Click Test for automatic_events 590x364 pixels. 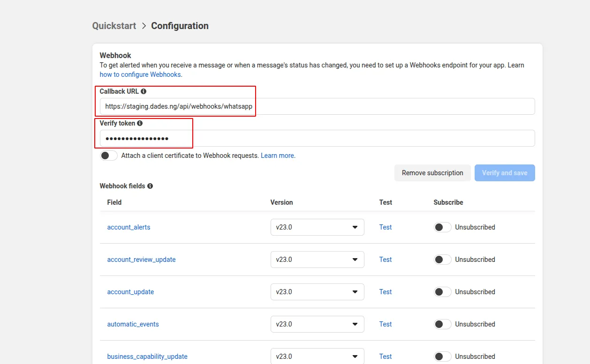pyautogui.click(x=386, y=324)
